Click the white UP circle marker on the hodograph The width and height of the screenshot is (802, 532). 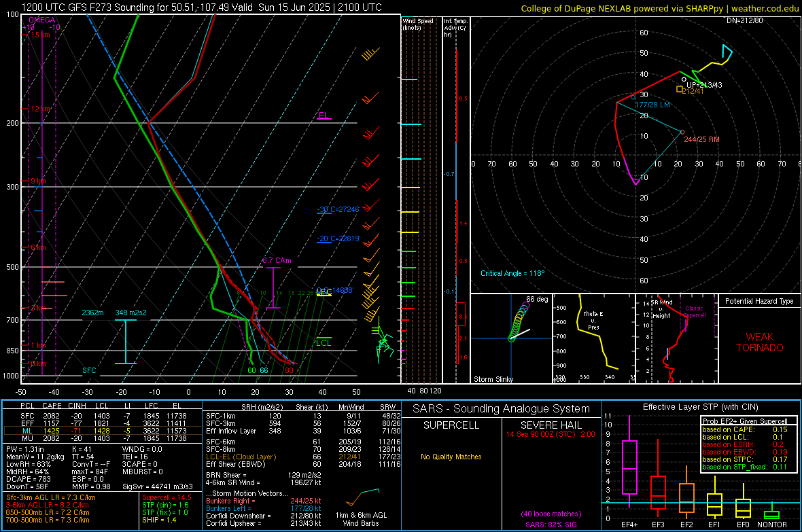click(x=684, y=79)
